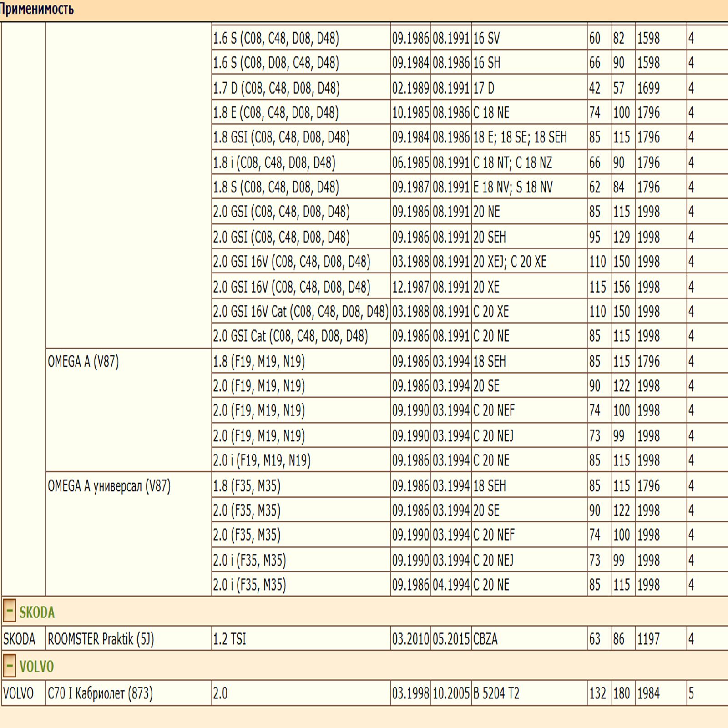
Task: Click the VOLVO brand group heading
Action: [x=36, y=667]
